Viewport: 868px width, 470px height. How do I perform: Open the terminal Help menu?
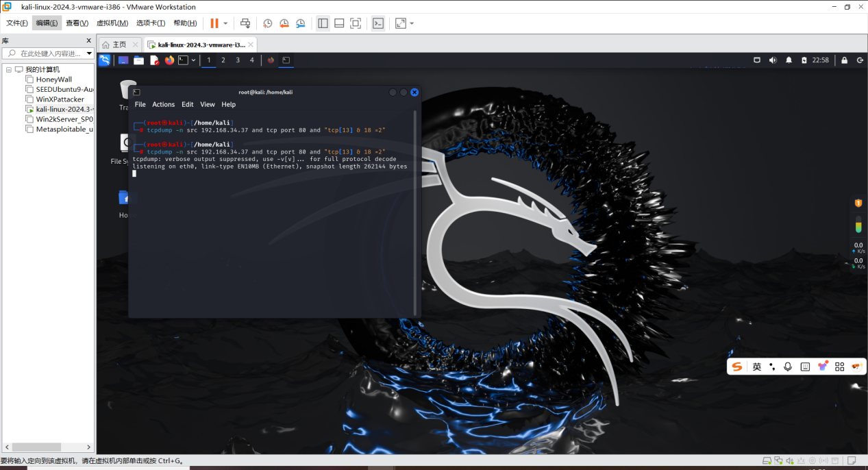(229, 105)
